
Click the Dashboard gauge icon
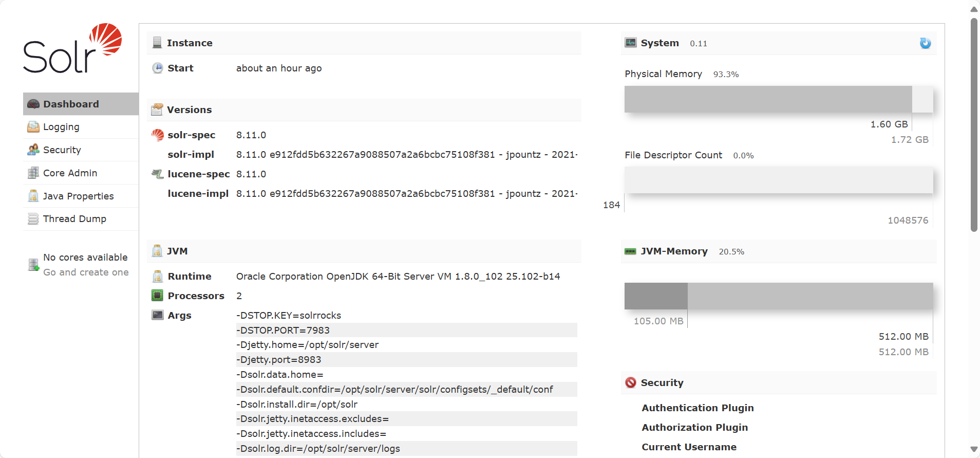(x=33, y=104)
